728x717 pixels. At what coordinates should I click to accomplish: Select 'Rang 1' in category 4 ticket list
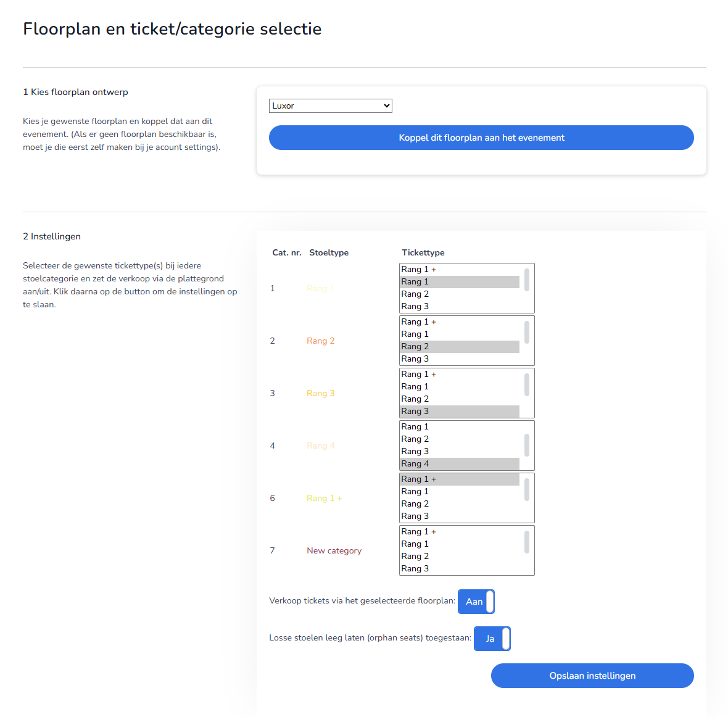tap(460, 427)
